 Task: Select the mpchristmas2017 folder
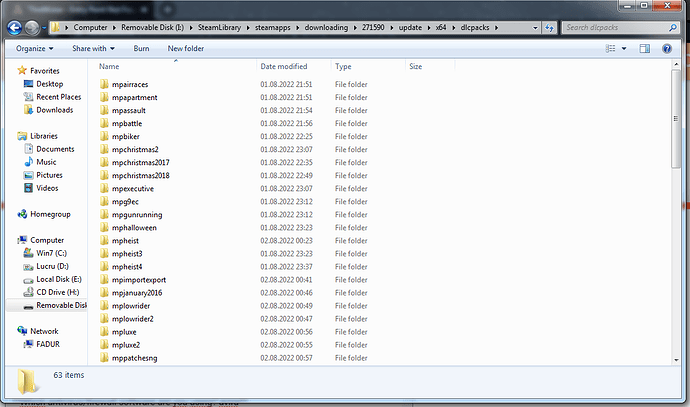click(x=140, y=162)
